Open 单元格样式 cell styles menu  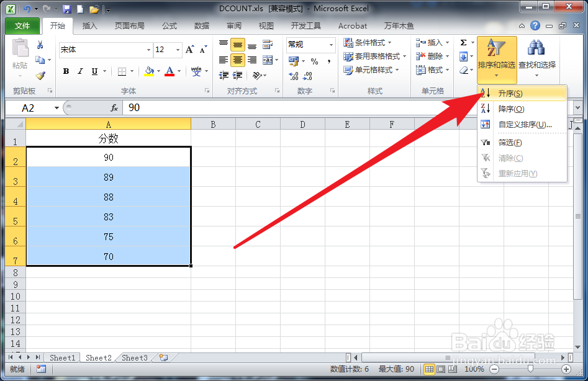[x=371, y=70]
